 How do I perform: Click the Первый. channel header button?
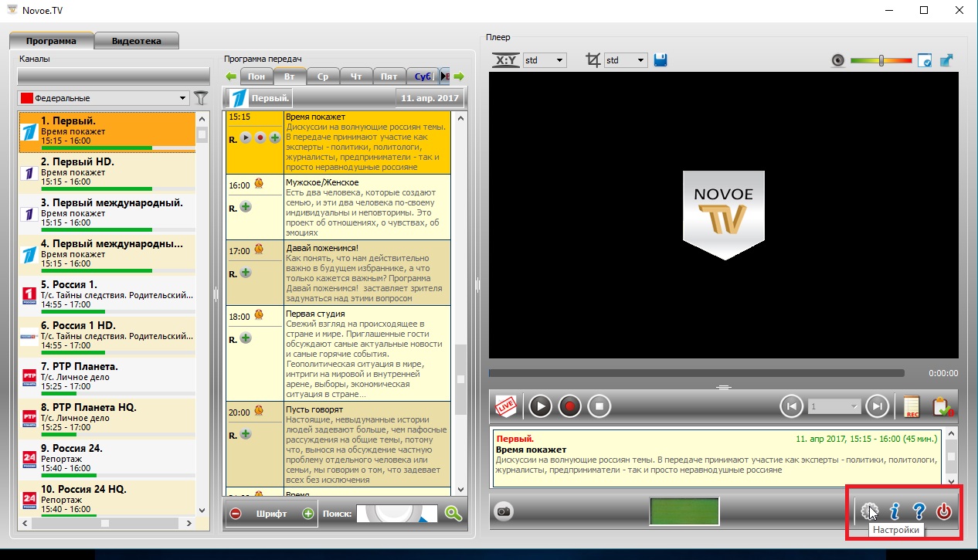pyautogui.click(x=260, y=98)
